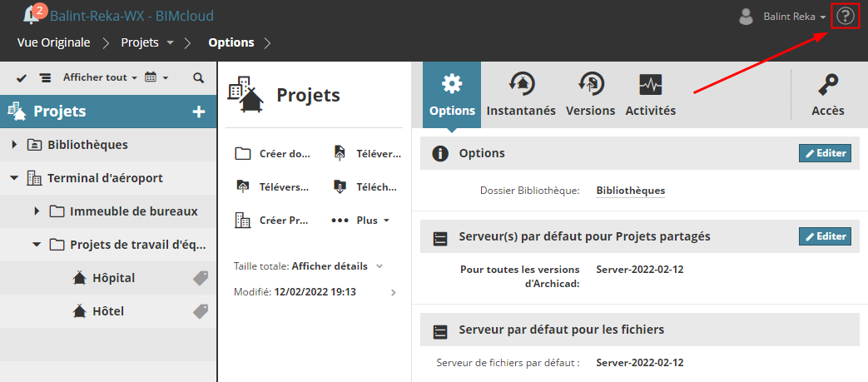Click the Créer dossier folder icon

coord(243,153)
